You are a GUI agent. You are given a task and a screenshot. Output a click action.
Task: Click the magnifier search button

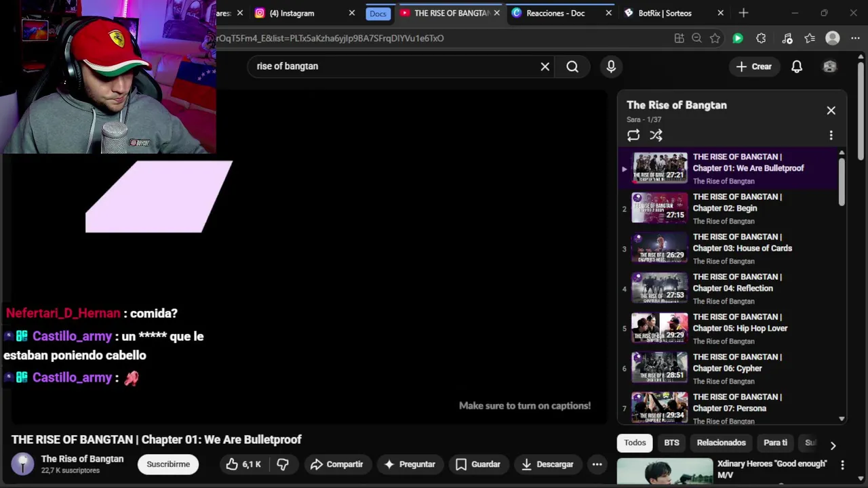(572, 66)
